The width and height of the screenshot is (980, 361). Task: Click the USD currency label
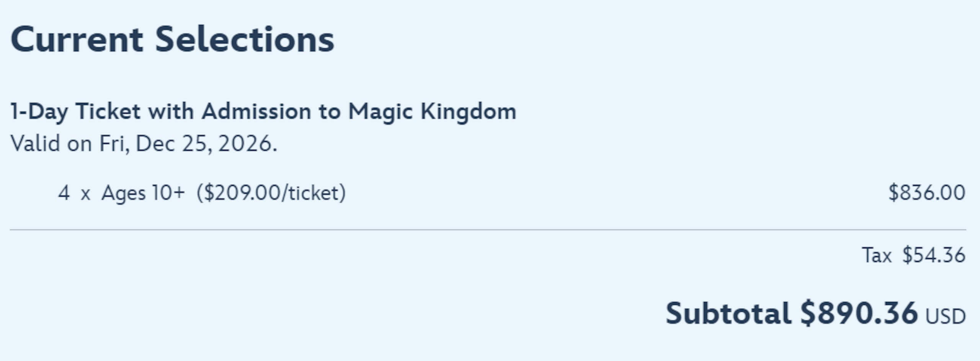[x=945, y=317]
